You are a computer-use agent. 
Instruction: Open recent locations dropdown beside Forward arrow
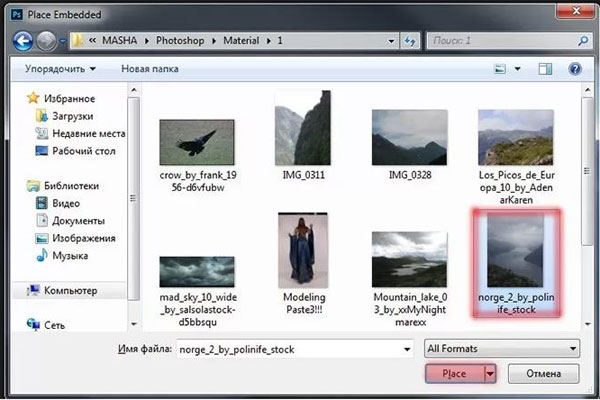pyautogui.click(x=63, y=41)
